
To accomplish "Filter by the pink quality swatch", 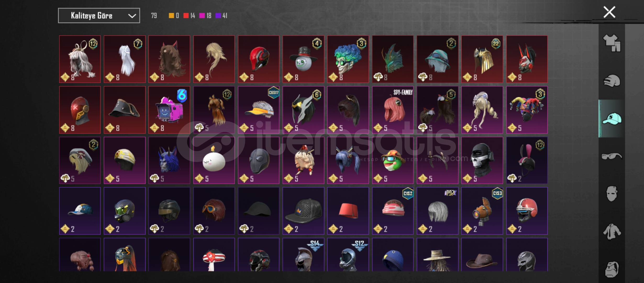I will [x=202, y=16].
